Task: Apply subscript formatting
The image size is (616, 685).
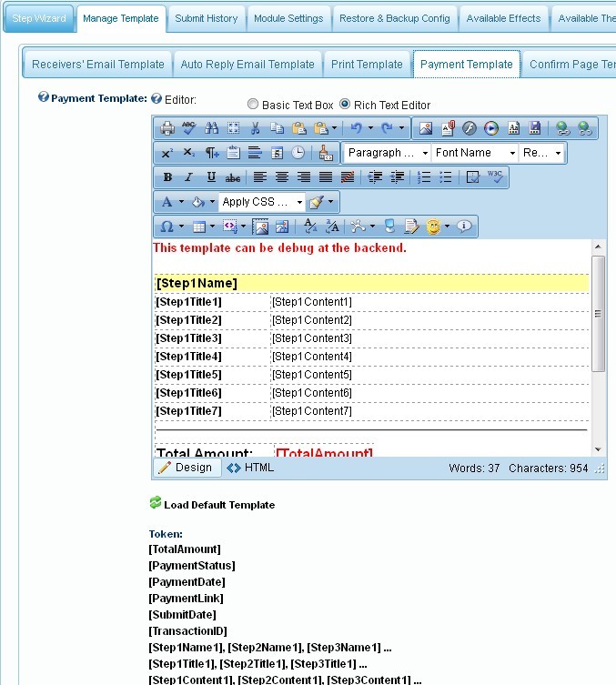Action: point(188,153)
